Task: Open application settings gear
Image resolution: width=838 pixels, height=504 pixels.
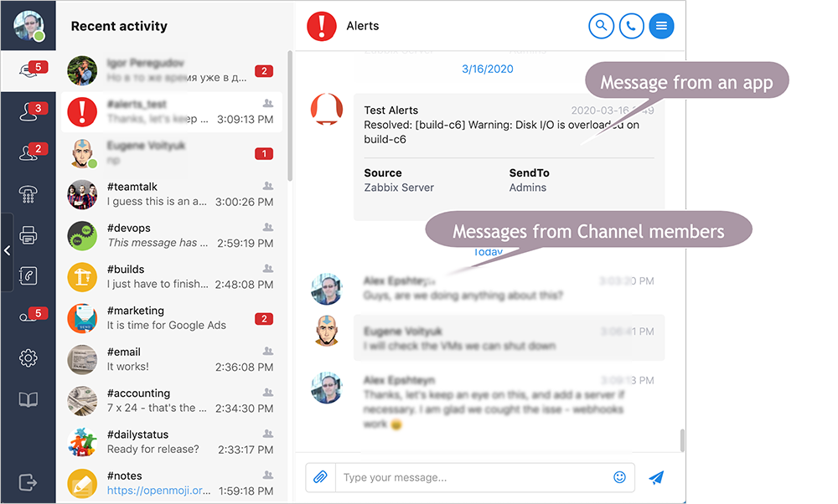Action: (x=28, y=357)
